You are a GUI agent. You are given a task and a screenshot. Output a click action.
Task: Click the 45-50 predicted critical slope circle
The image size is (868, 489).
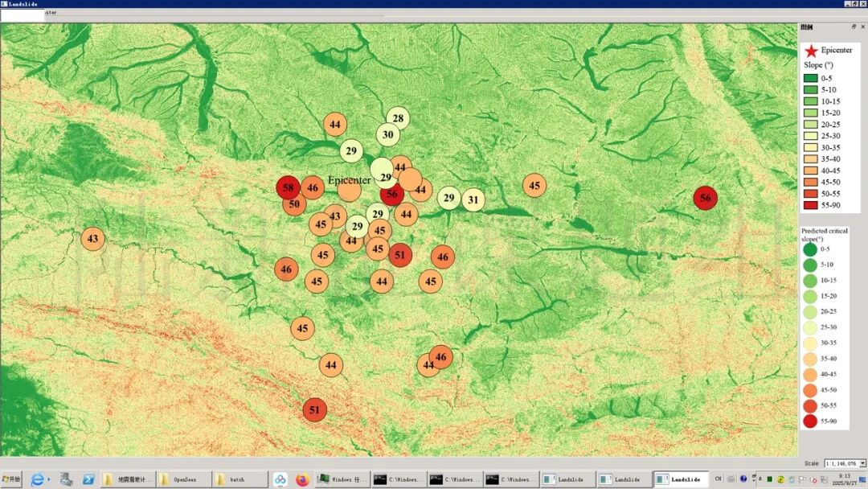810,390
